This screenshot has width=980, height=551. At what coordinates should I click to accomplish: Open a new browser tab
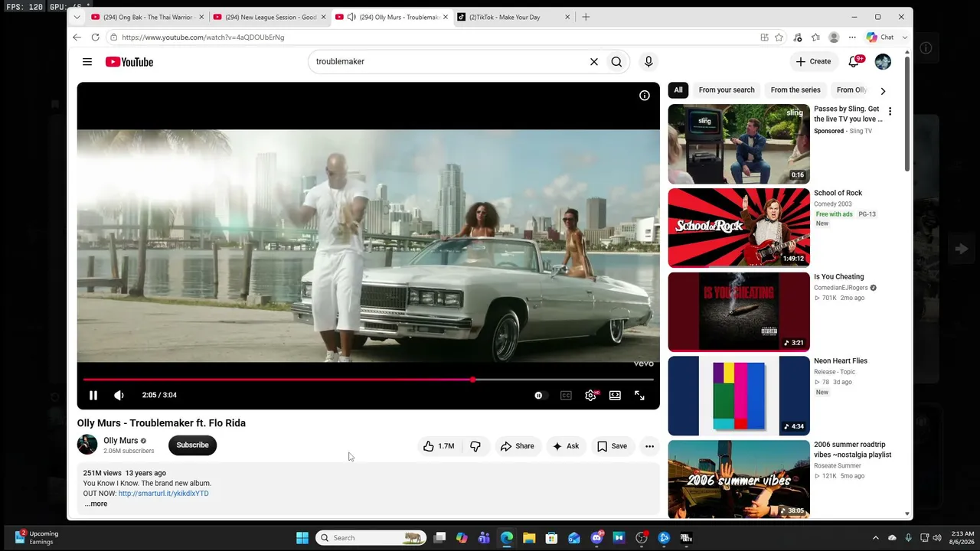click(586, 17)
